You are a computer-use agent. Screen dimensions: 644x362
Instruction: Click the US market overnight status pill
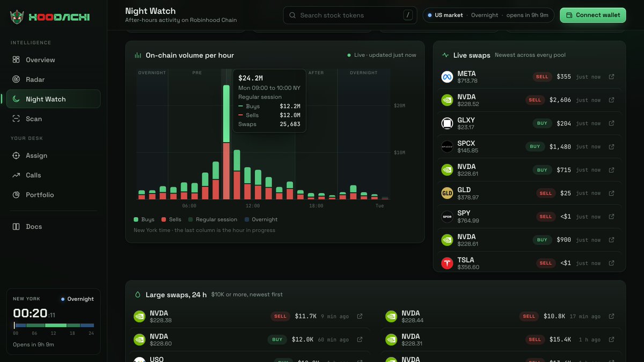[x=488, y=15]
